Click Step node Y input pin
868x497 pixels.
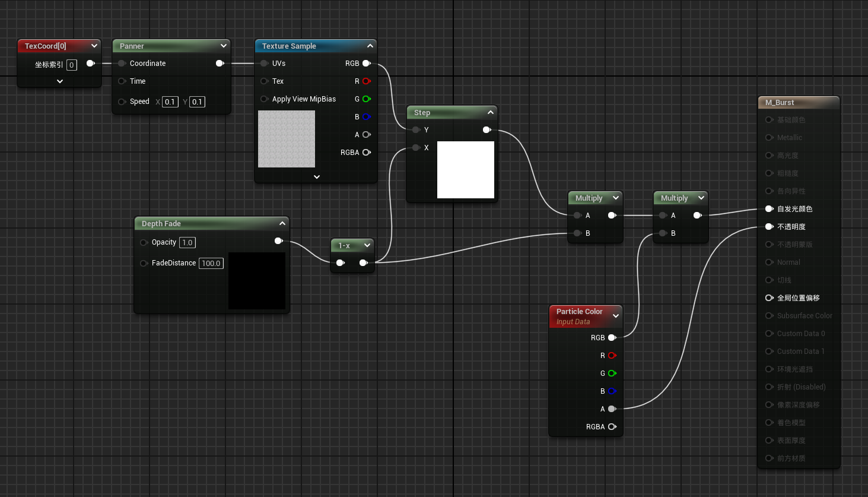pos(416,130)
